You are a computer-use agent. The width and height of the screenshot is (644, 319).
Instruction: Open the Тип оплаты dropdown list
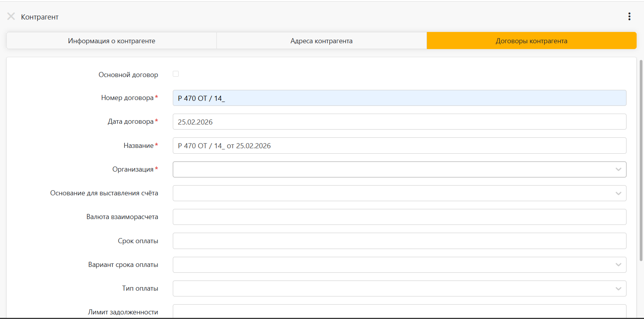coord(393,289)
